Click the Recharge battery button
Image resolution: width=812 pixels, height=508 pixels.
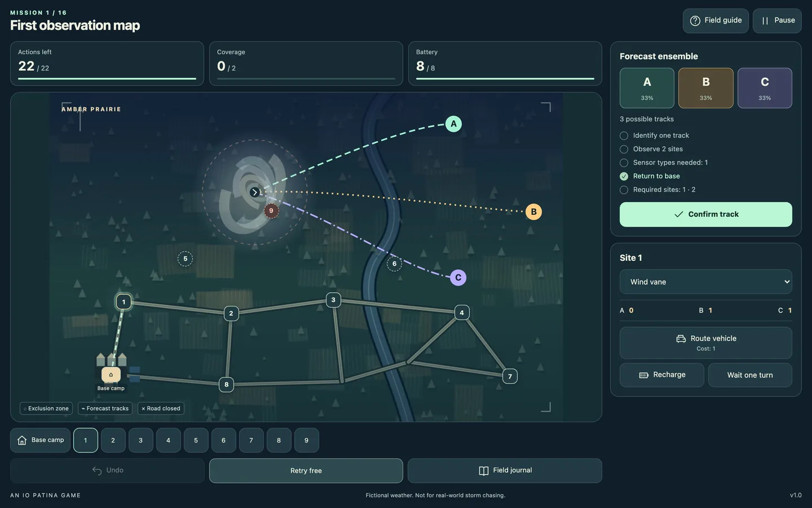[x=661, y=375]
